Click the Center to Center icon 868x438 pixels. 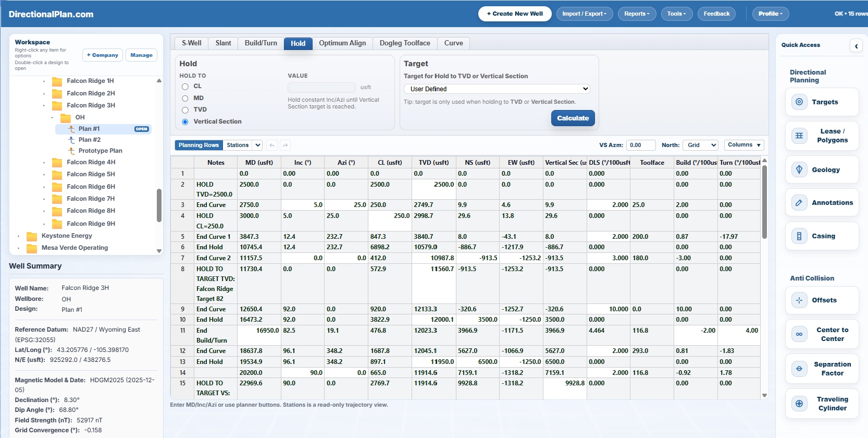point(799,334)
